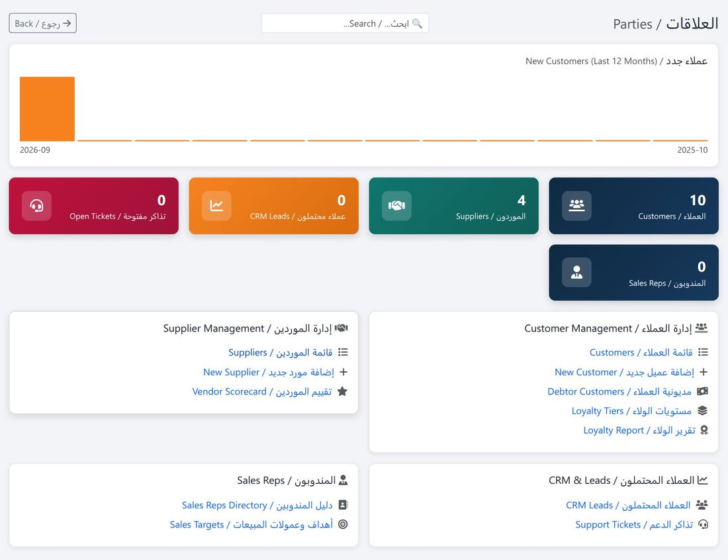The height and width of the screenshot is (560, 728).
Task: Click plus icon beside New Customer
Action: (x=704, y=372)
